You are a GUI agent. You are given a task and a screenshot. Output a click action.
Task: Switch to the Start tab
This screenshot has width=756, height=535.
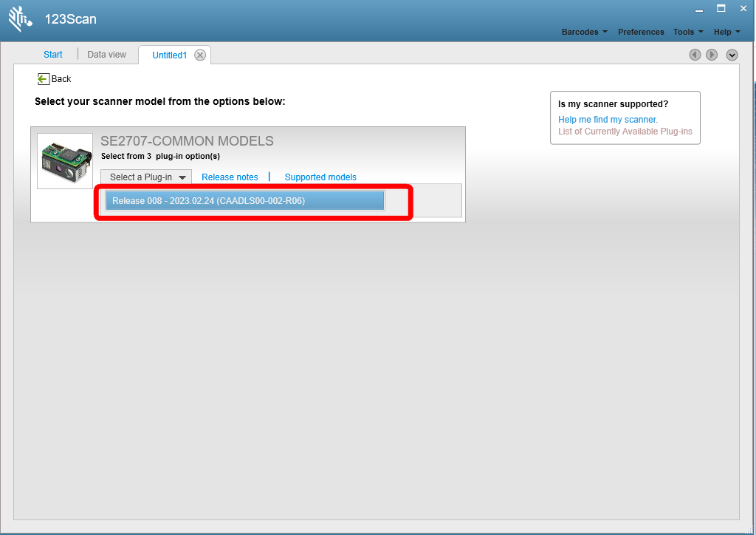coord(53,55)
